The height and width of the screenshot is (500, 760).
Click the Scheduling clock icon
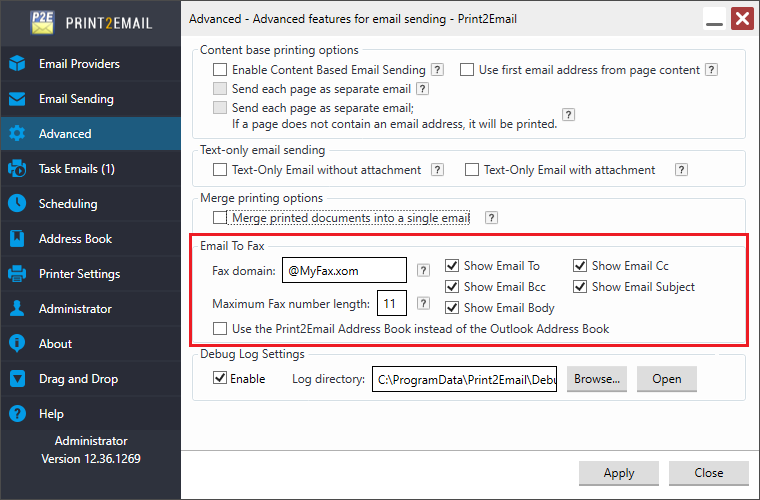pyautogui.click(x=17, y=204)
